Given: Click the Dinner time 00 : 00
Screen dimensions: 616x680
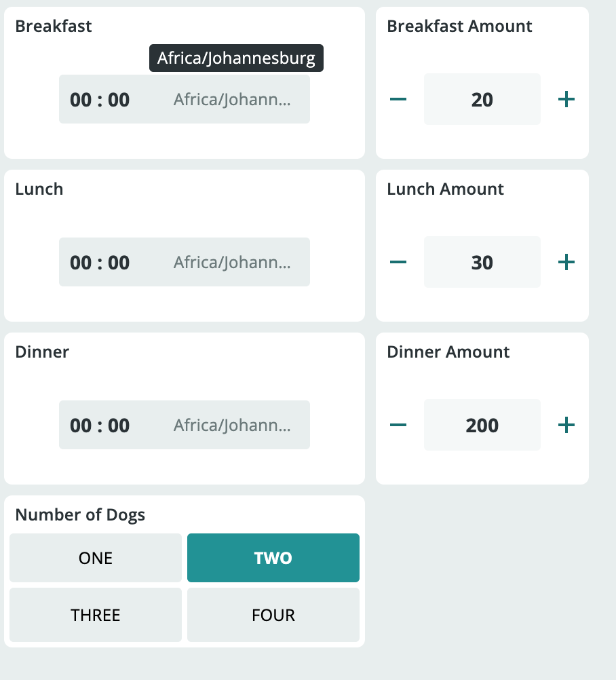Looking at the screenshot, I should pyautogui.click(x=100, y=426).
